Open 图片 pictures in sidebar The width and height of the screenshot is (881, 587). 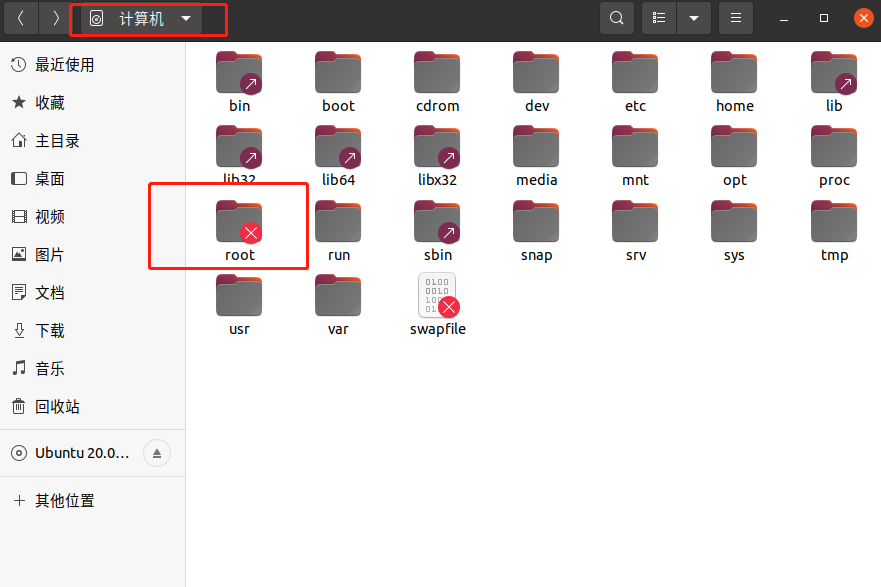93,254
